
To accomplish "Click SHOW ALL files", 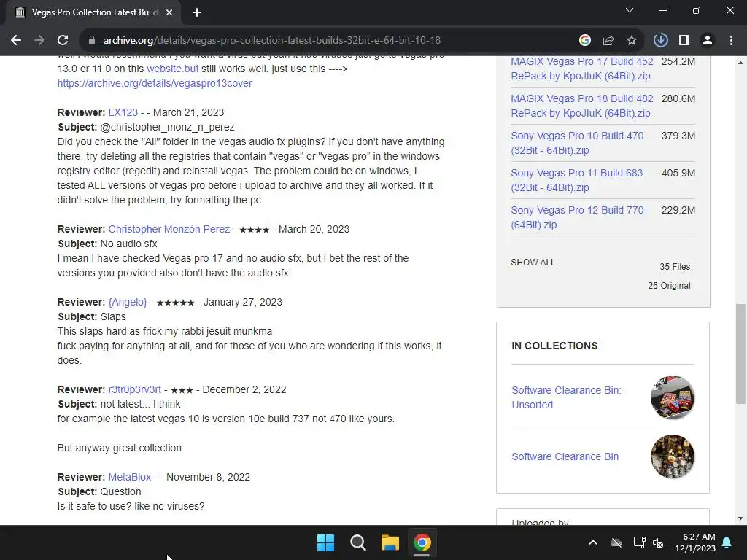I will [x=533, y=262].
